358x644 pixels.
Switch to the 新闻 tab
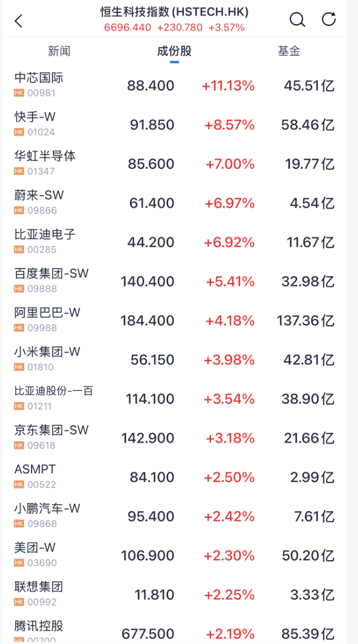pos(59,51)
